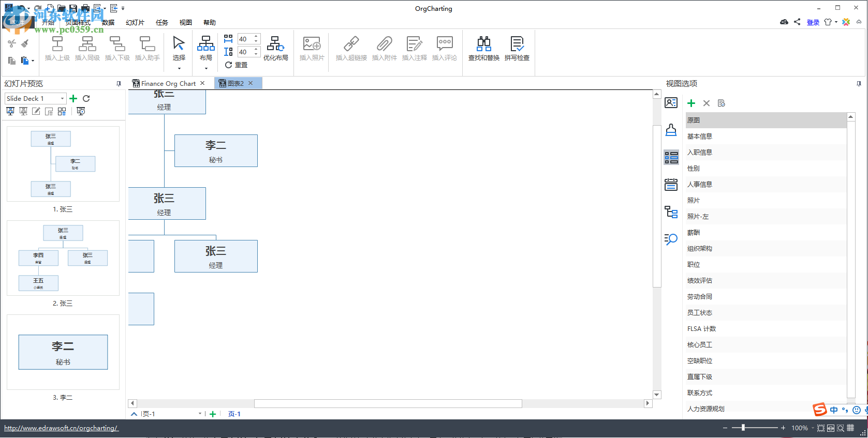Screen dimensions: 868x438
Task: Select slide thumbnail 2. 张三
Action: 63,258
